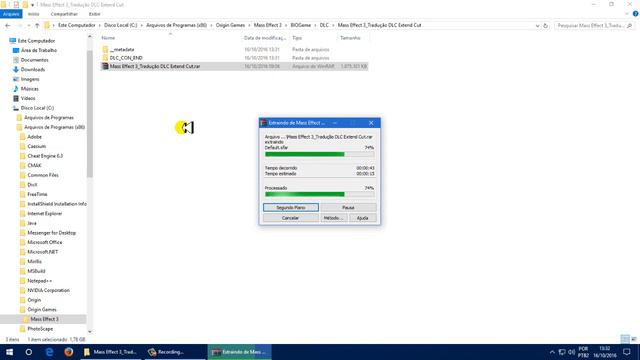Click the volume speaker tray icon
640x360 pixels.
coord(571,352)
